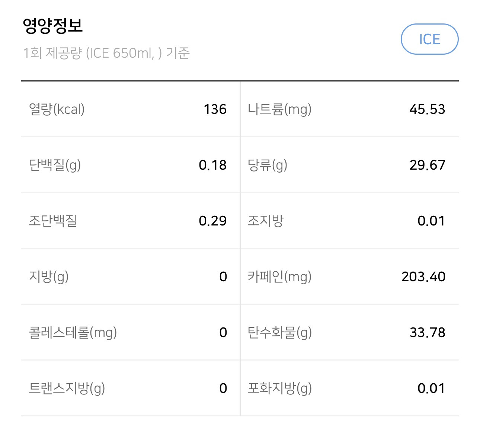This screenshot has width=480, height=448.
Task: Select the sugar value 29.67
Action: point(427,165)
